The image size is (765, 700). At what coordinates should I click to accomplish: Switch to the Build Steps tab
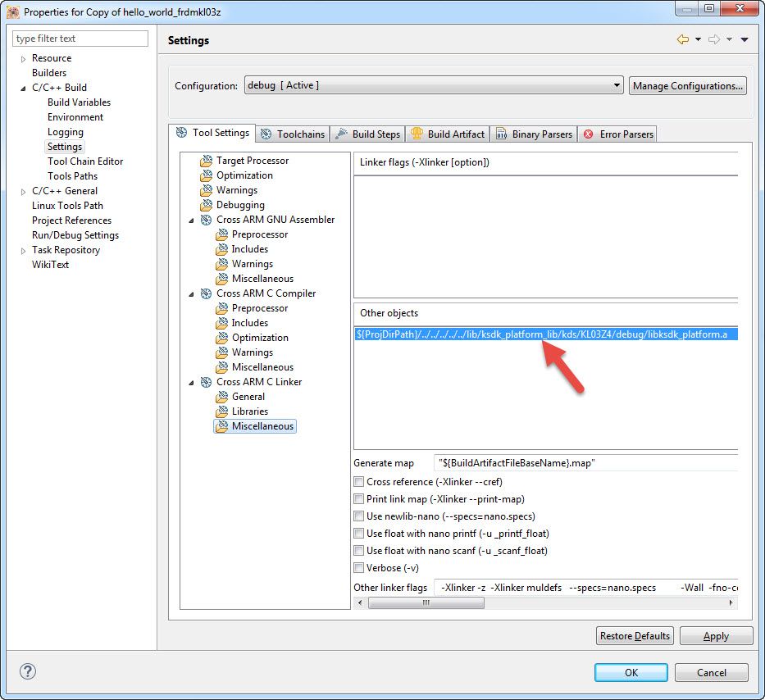coord(368,134)
